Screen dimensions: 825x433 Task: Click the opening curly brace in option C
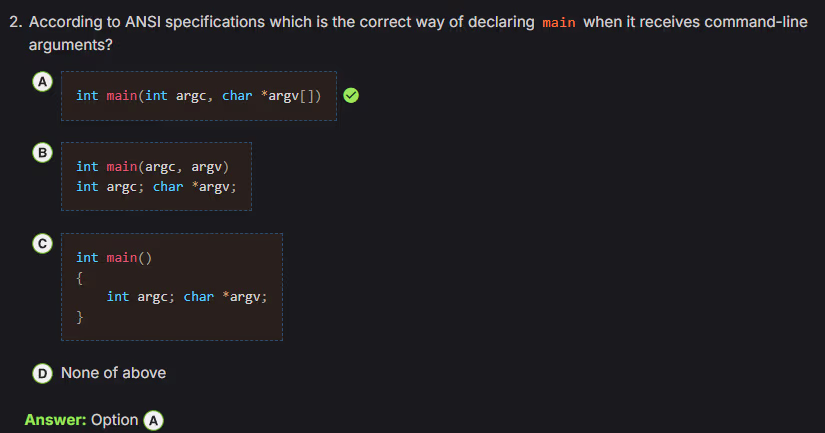pos(80,277)
